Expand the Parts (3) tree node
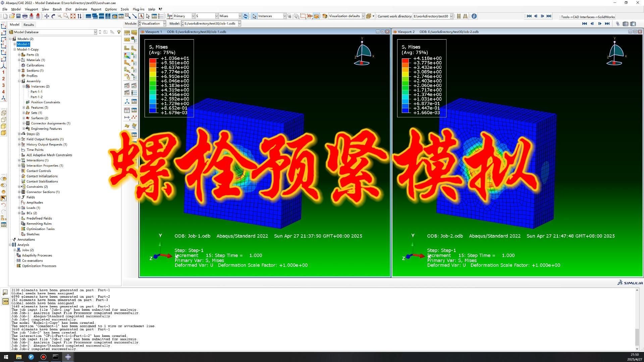 pos(19,55)
